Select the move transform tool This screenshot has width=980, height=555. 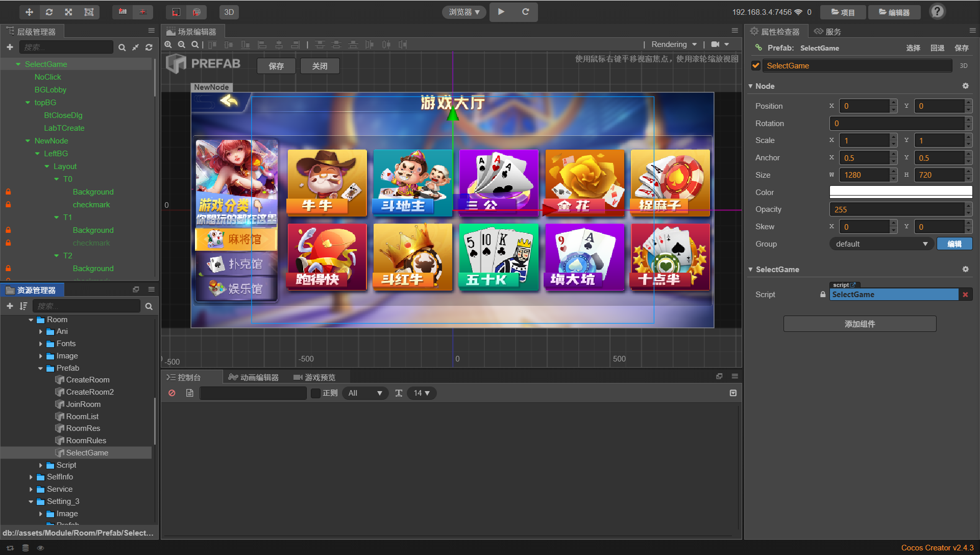point(29,12)
